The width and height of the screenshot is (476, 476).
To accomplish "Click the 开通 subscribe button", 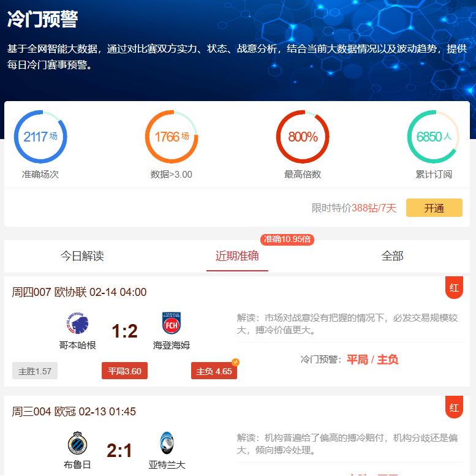I will pos(434,208).
